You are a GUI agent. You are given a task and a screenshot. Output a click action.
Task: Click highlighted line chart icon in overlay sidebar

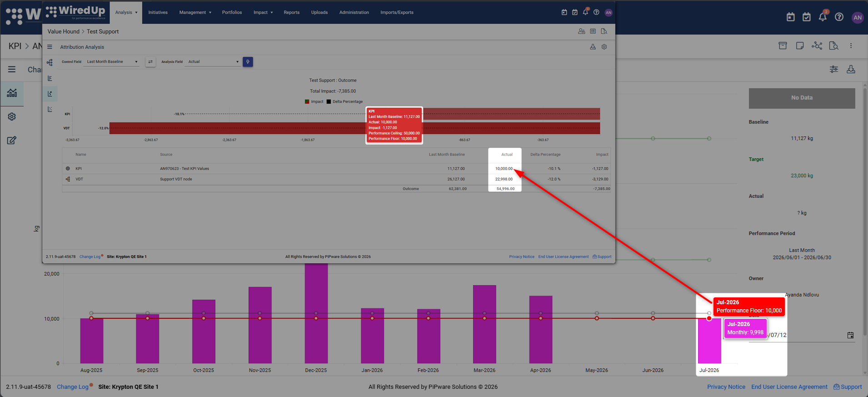(x=50, y=94)
